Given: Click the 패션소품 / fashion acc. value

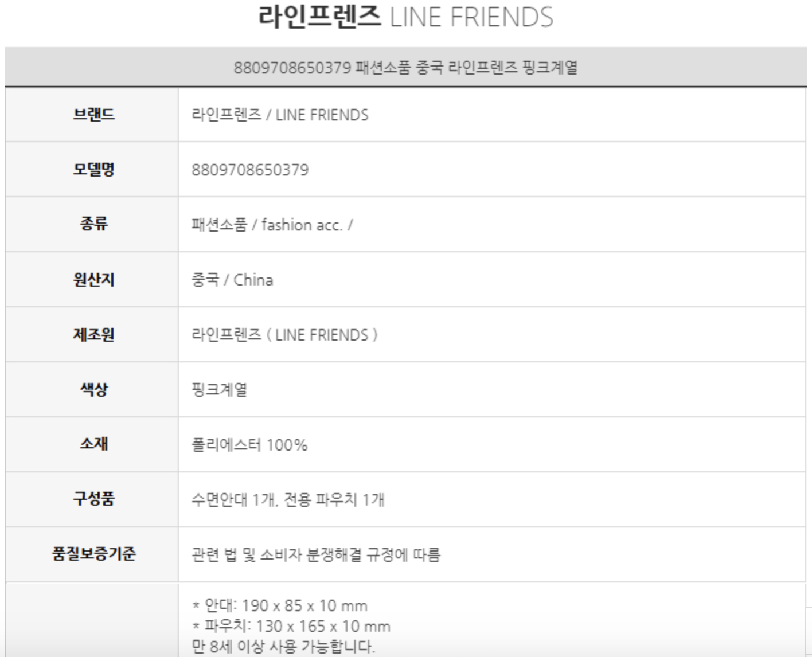Looking at the screenshot, I should [272, 225].
